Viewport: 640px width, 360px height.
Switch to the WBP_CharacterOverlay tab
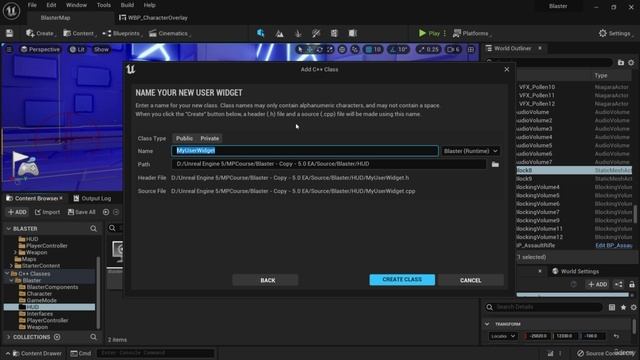pos(153,18)
